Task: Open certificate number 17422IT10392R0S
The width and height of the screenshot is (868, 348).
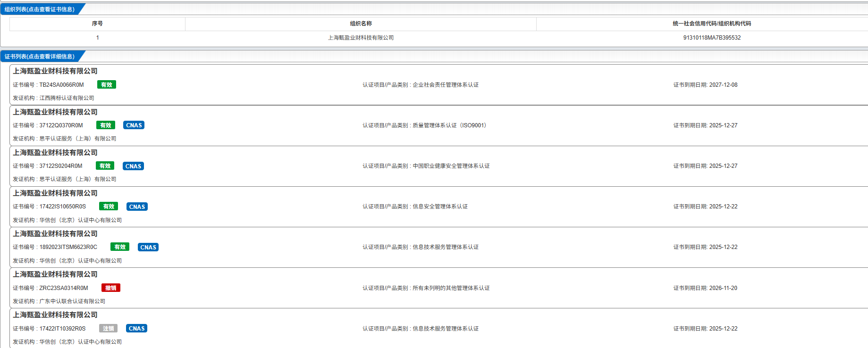Action: (62, 329)
